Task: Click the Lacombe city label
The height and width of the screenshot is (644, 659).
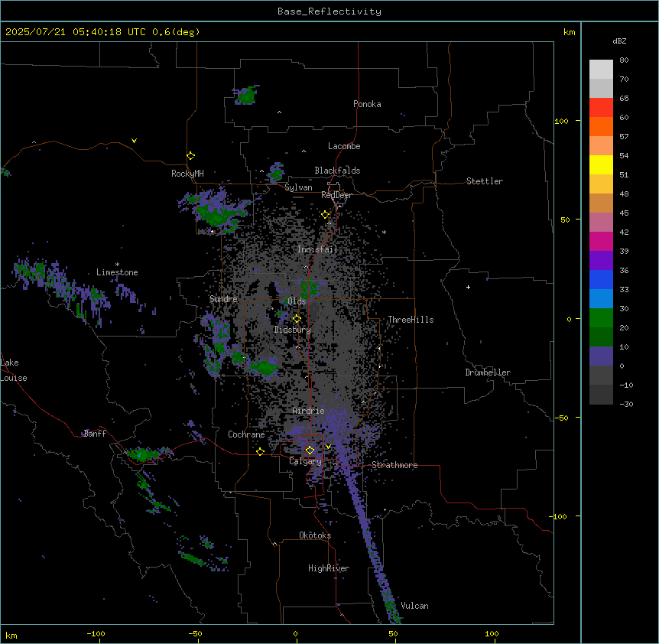Action: 344,146
